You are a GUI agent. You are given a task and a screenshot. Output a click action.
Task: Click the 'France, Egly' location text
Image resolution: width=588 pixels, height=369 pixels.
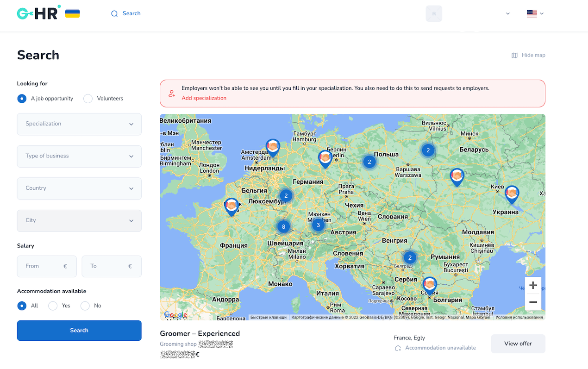[409, 338]
